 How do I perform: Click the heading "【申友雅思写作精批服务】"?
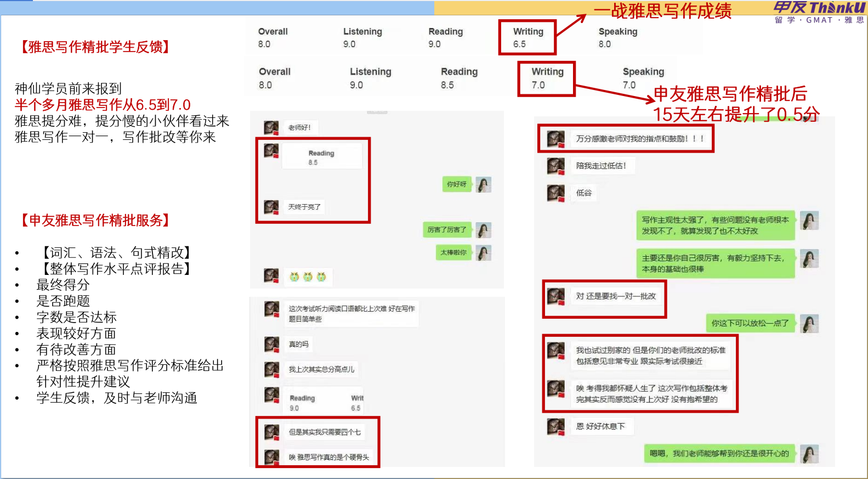[x=95, y=221]
